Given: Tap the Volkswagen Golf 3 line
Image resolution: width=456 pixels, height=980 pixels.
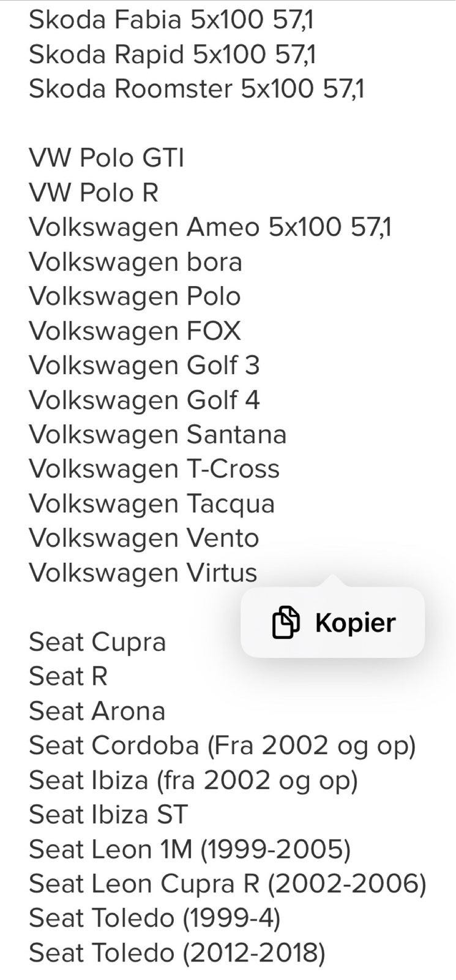Looking at the screenshot, I should click(144, 366).
